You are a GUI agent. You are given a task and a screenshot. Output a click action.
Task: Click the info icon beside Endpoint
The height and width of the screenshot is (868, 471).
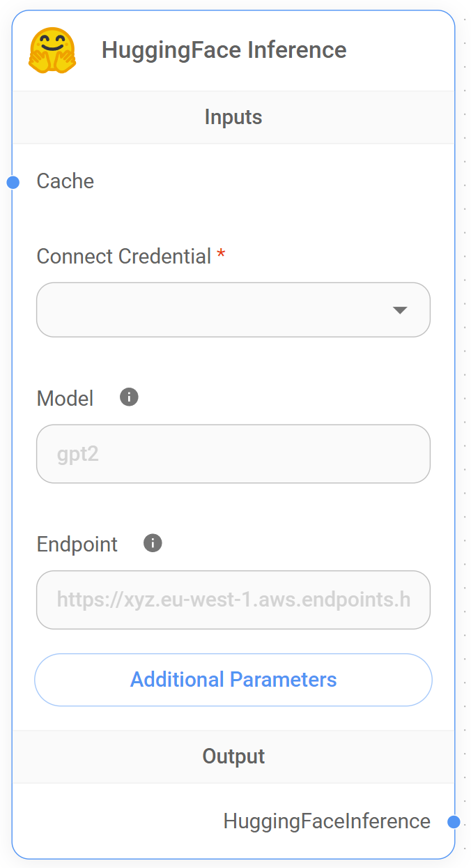coord(153,543)
